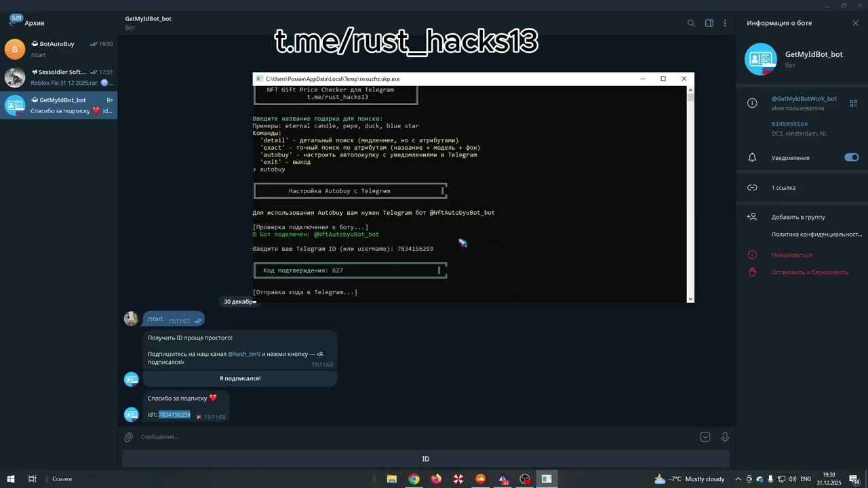
Task: Close the bot information panel
Action: [x=856, y=23]
